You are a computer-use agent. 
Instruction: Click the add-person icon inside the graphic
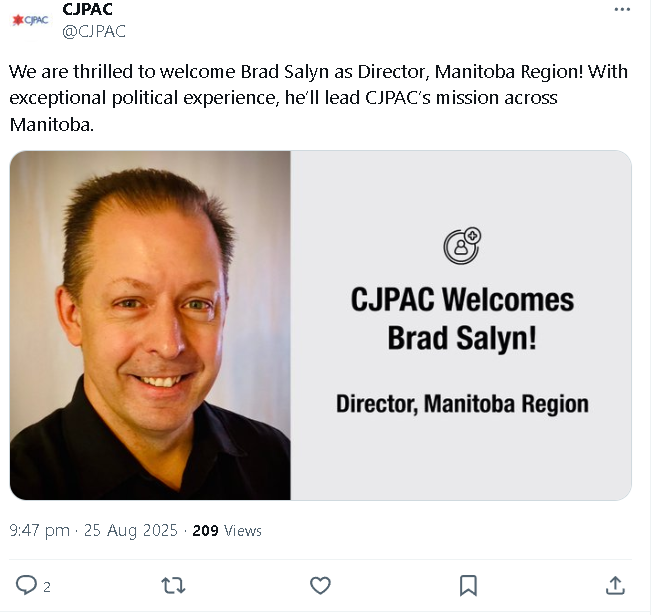462,246
